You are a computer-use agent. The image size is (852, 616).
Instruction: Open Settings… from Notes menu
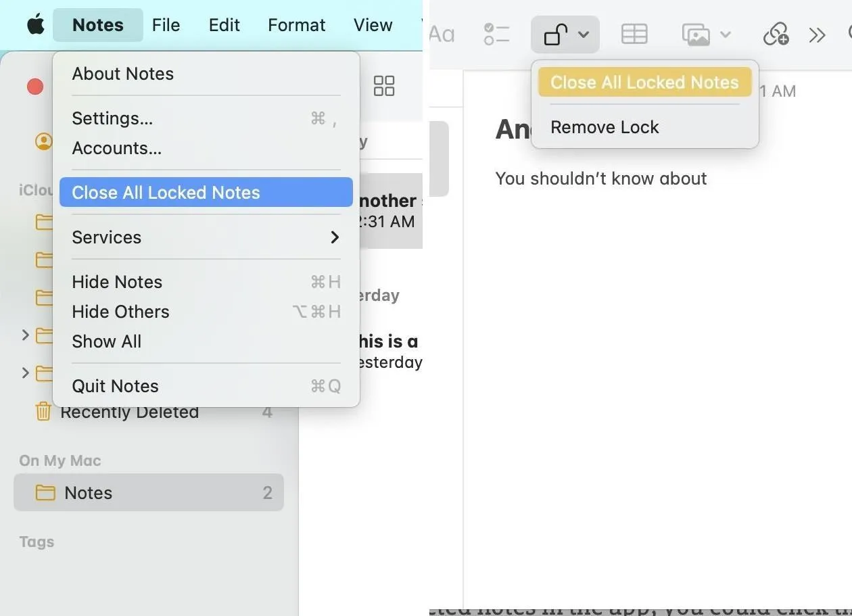[x=206, y=118]
